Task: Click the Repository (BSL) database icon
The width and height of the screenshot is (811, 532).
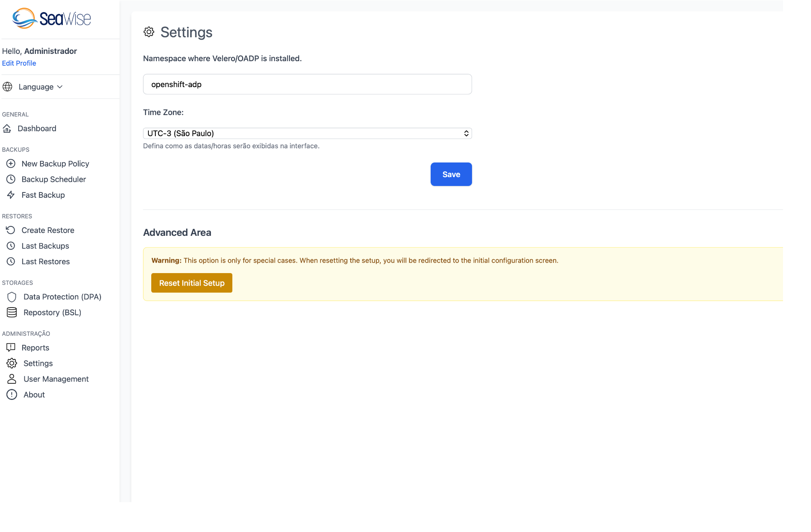Action: click(12, 312)
